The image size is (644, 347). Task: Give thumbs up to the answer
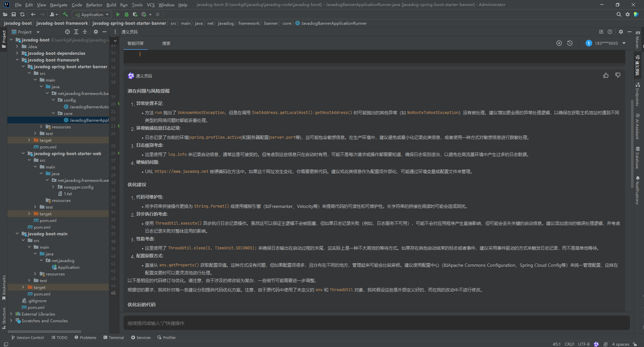(606, 76)
